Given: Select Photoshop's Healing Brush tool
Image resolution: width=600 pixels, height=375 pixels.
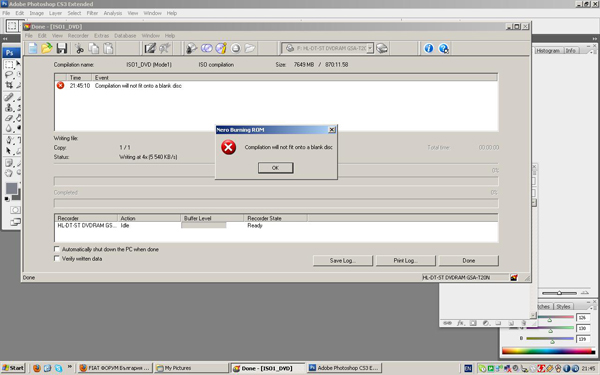Looking at the screenshot, I should pos(9,97).
